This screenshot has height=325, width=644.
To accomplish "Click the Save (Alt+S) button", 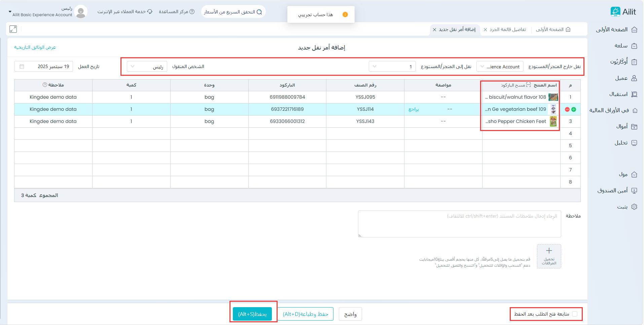I will point(252,314).
